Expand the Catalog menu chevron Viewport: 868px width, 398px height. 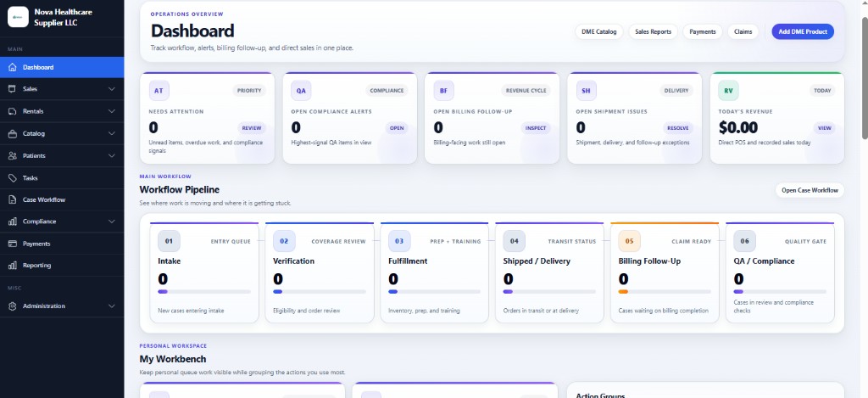[112, 133]
